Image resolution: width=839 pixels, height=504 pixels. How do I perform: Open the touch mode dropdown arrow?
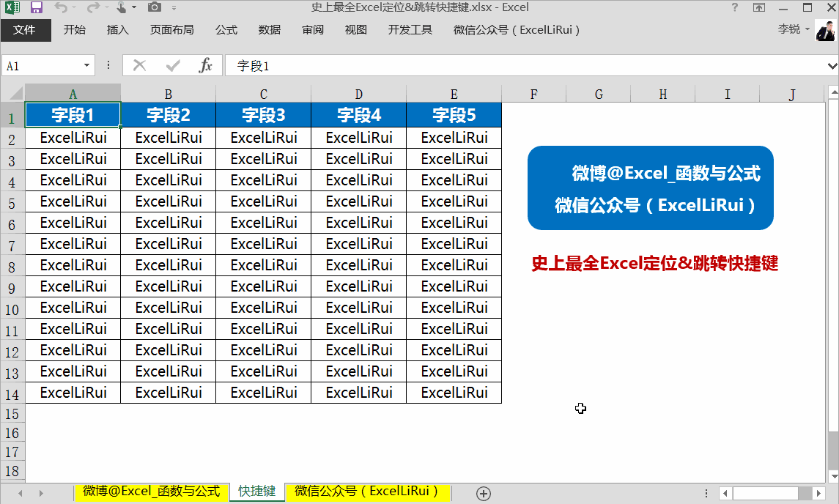[x=134, y=8]
